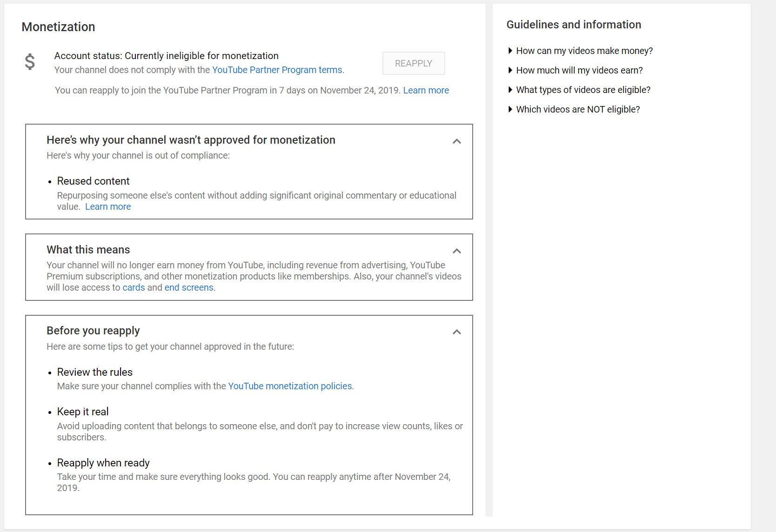Click the "Guidelines and information" heading

574,25
